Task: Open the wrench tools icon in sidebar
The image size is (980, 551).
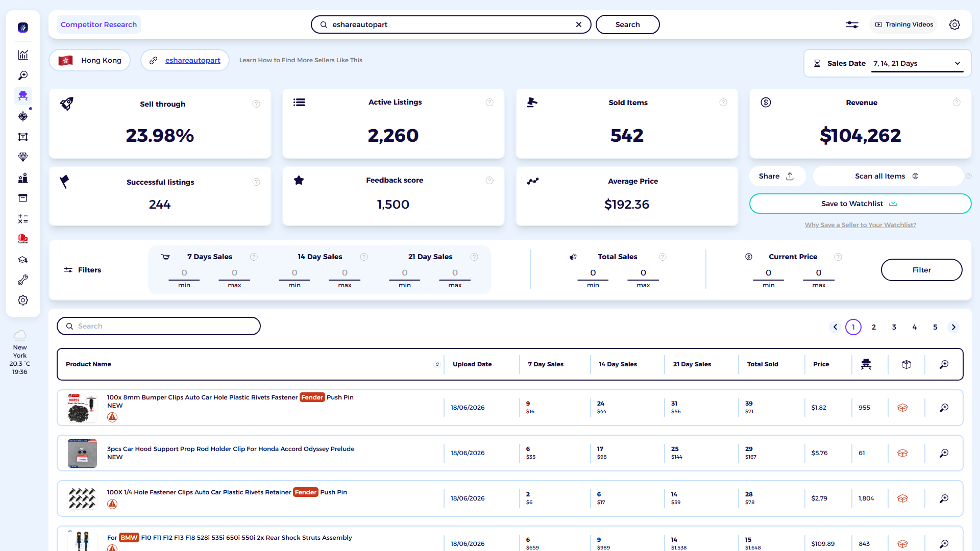Action: (23, 280)
